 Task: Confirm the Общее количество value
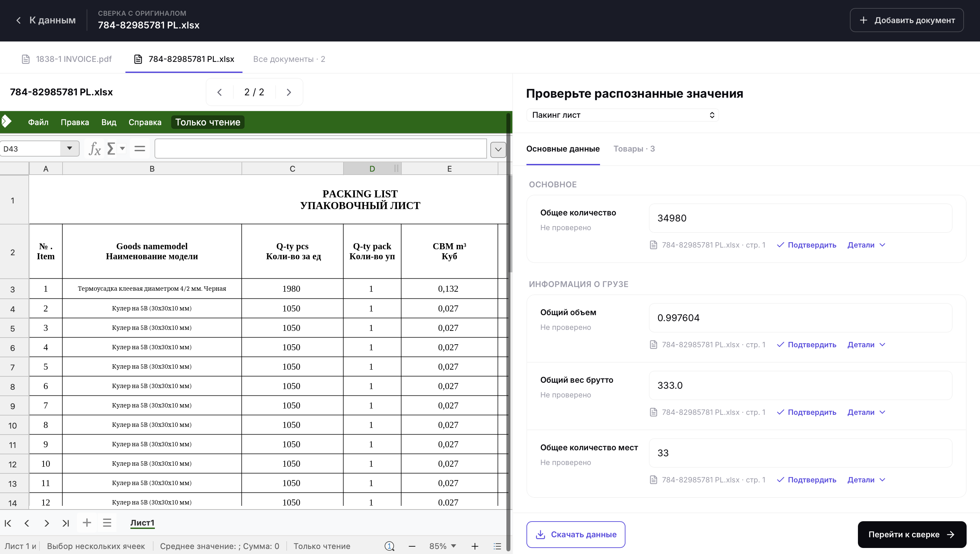[806, 245]
